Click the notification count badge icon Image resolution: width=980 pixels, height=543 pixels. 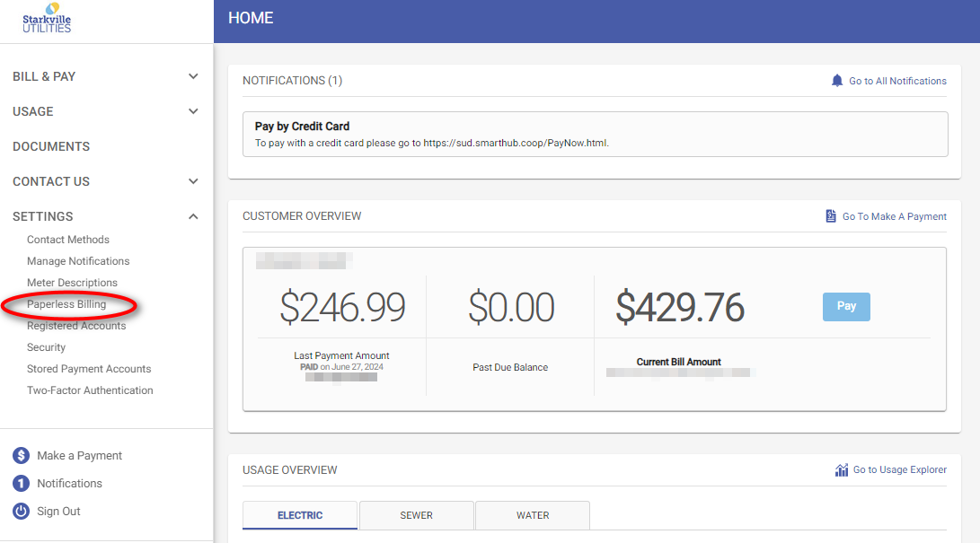click(22, 483)
